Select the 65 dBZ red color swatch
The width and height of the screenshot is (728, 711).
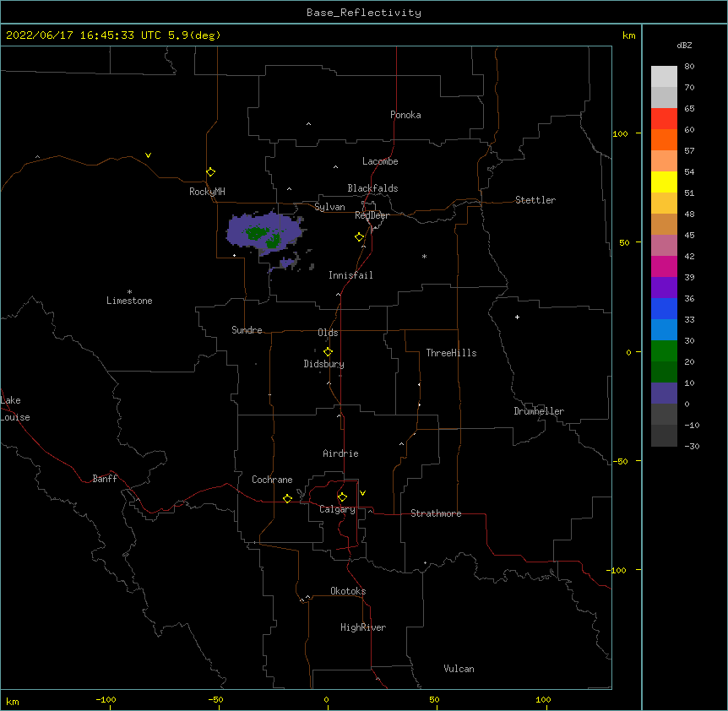[664, 118]
